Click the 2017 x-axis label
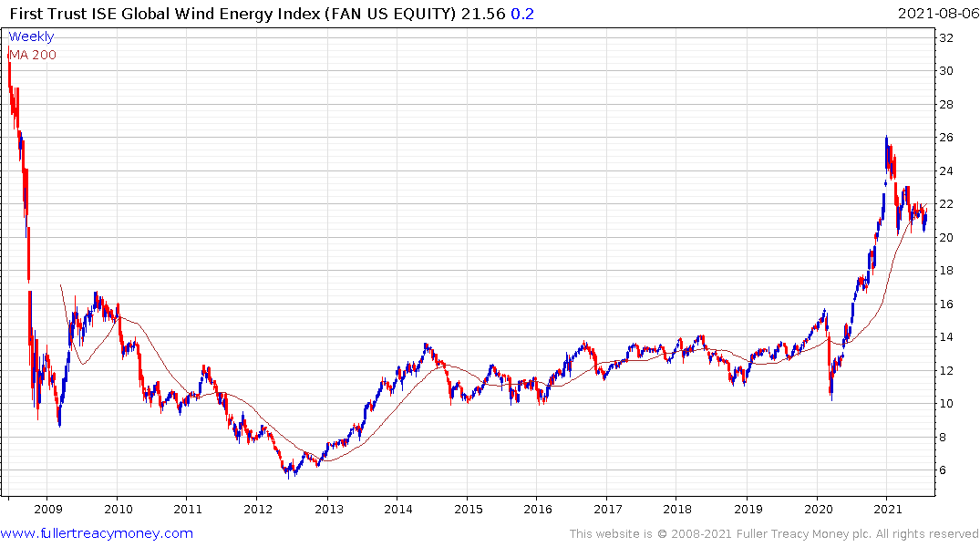The image size is (980, 547). (x=608, y=509)
